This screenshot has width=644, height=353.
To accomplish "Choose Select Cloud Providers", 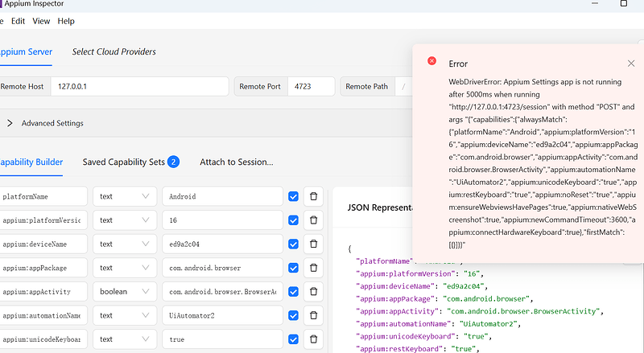I will coord(114,51).
